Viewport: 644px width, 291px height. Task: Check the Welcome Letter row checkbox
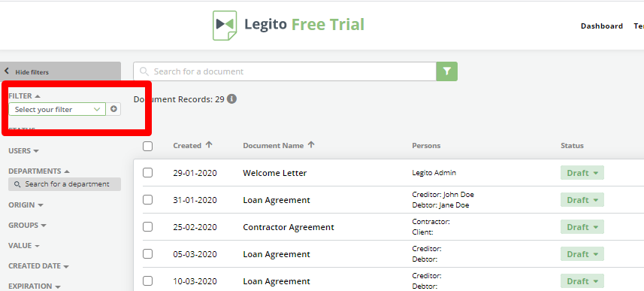click(x=148, y=173)
